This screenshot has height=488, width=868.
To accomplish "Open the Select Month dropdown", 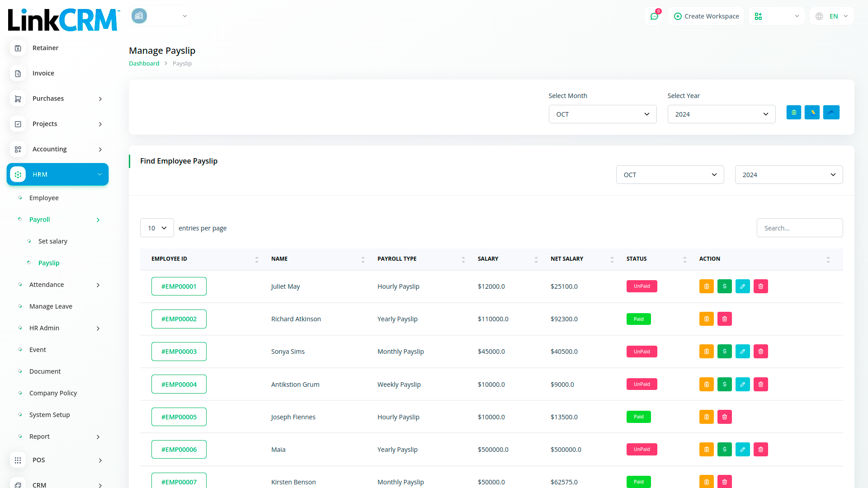I will click(602, 114).
